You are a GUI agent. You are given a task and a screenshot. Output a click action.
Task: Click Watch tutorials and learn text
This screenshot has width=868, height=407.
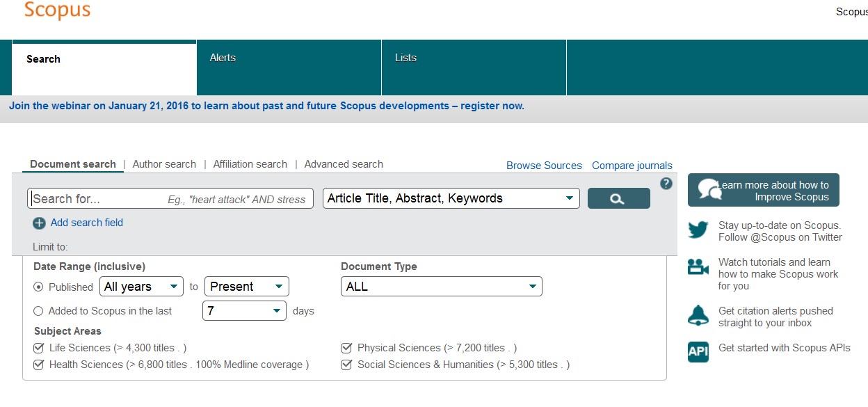[774, 262]
